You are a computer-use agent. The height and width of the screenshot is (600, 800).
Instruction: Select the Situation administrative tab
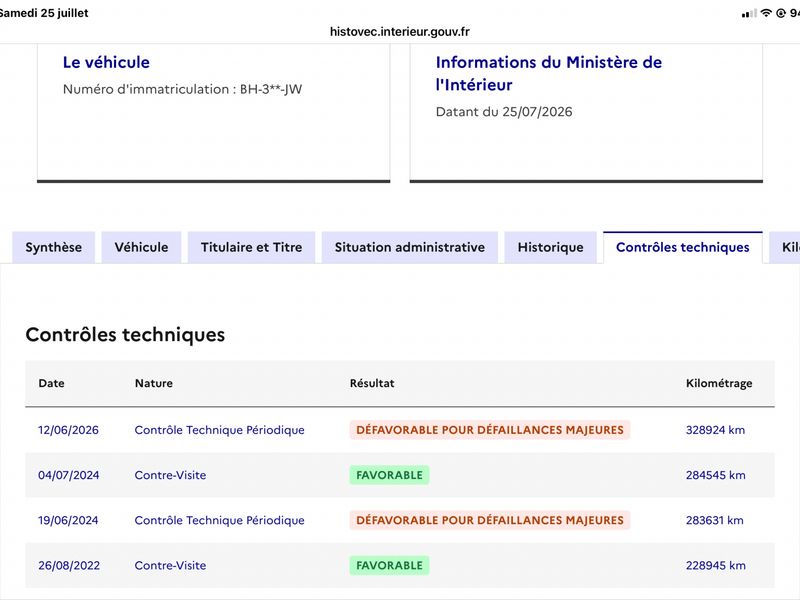coord(410,247)
